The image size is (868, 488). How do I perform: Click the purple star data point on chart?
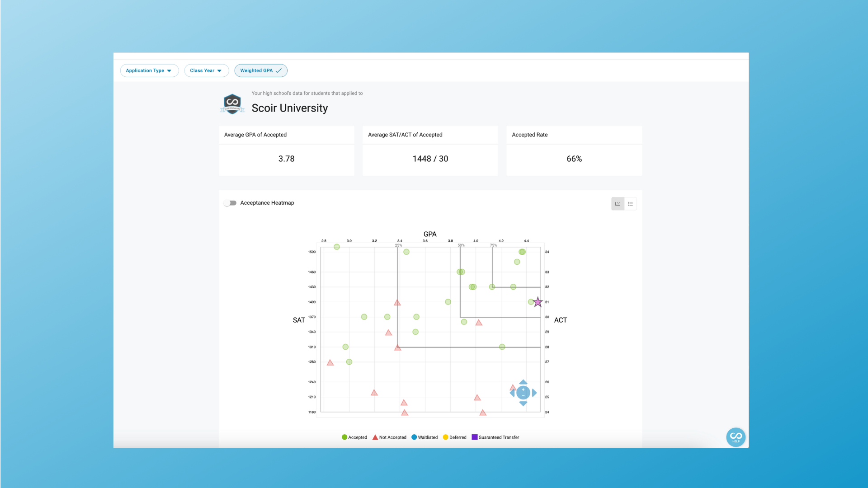click(537, 301)
